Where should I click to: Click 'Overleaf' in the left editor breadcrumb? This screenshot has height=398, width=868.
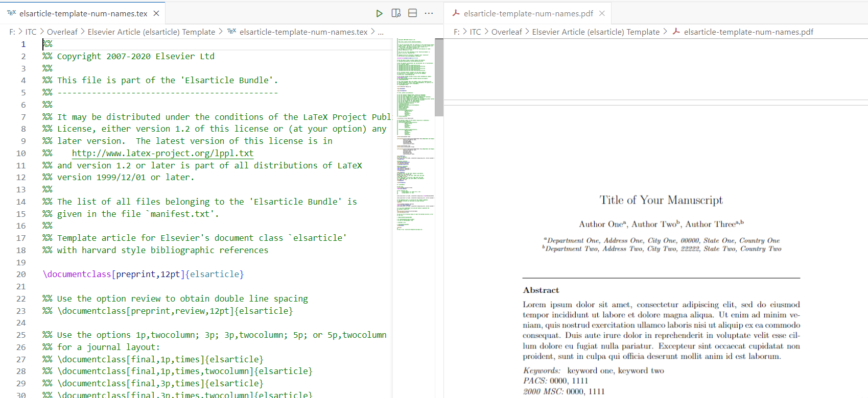pos(62,32)
